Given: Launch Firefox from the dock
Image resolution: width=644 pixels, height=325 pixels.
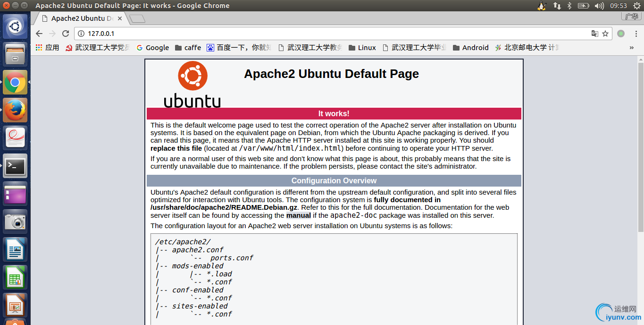Looking at the screenshot, I should 15,110.
